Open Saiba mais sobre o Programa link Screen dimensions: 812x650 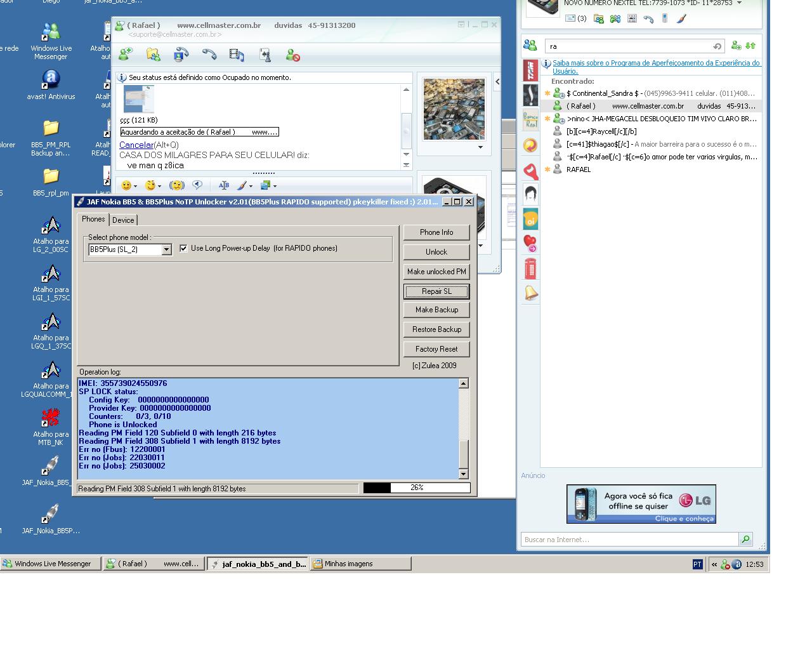(656, 67)
